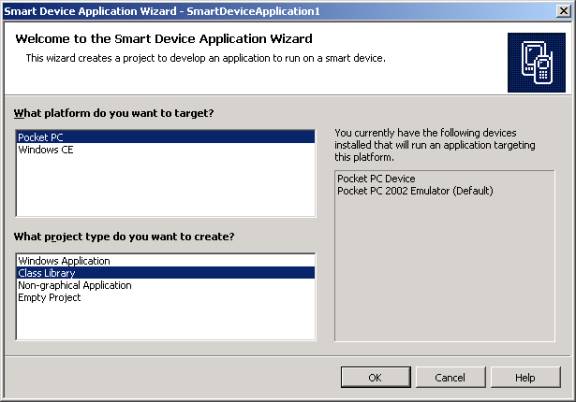The width and height of the screenshot is (576, 402).
Task: Choose the Class Library project type
Action: click(x=166, y=273)
